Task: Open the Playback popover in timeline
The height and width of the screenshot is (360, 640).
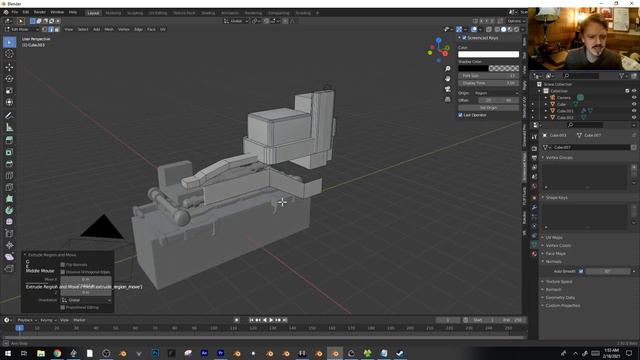Action: pyautogui.click(x=27, y=320)
